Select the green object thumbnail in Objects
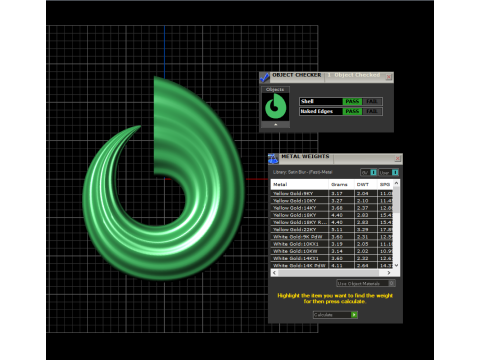This screenshot has height=360, width=480. (x=275, y=107)
